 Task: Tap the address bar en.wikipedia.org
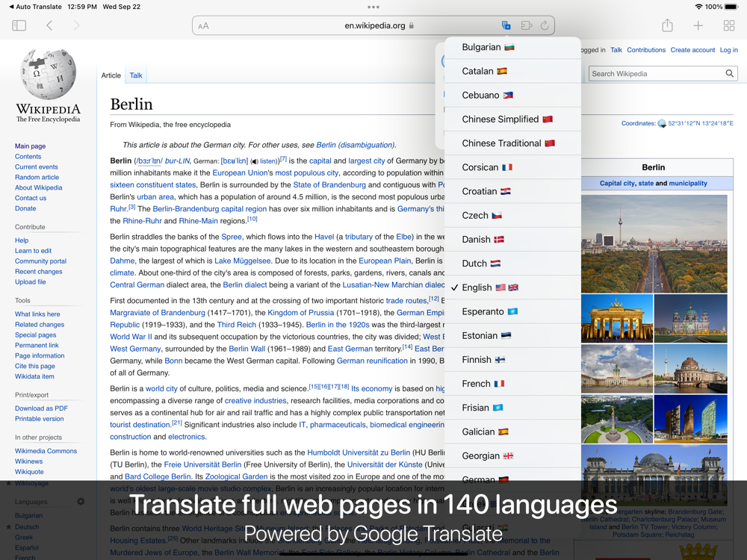[x=373, y=25]
